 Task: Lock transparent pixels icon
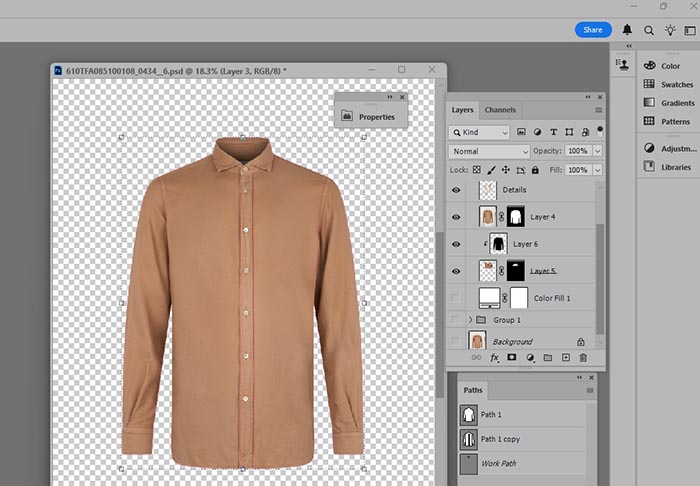(477, 170)
